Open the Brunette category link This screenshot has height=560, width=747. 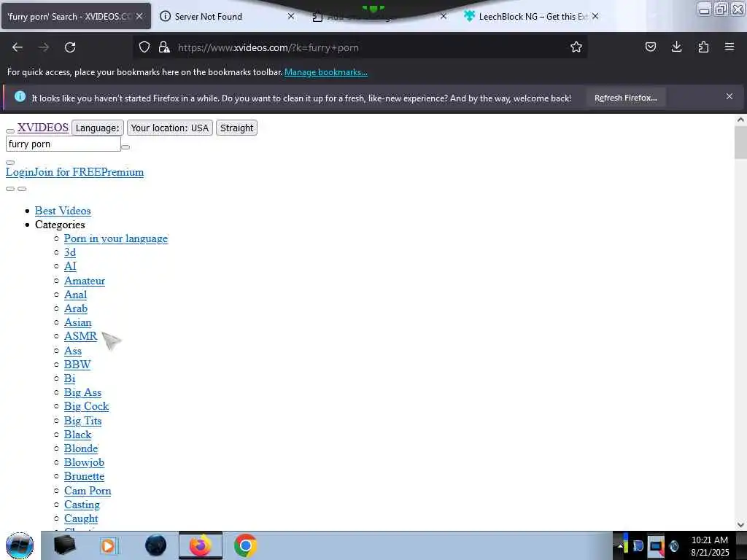tap(85, 475)
